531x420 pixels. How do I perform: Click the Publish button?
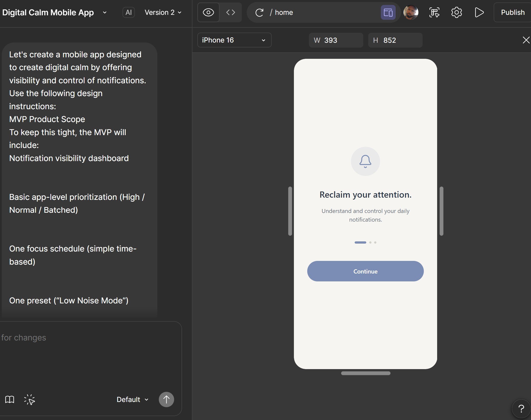(512, 12)
